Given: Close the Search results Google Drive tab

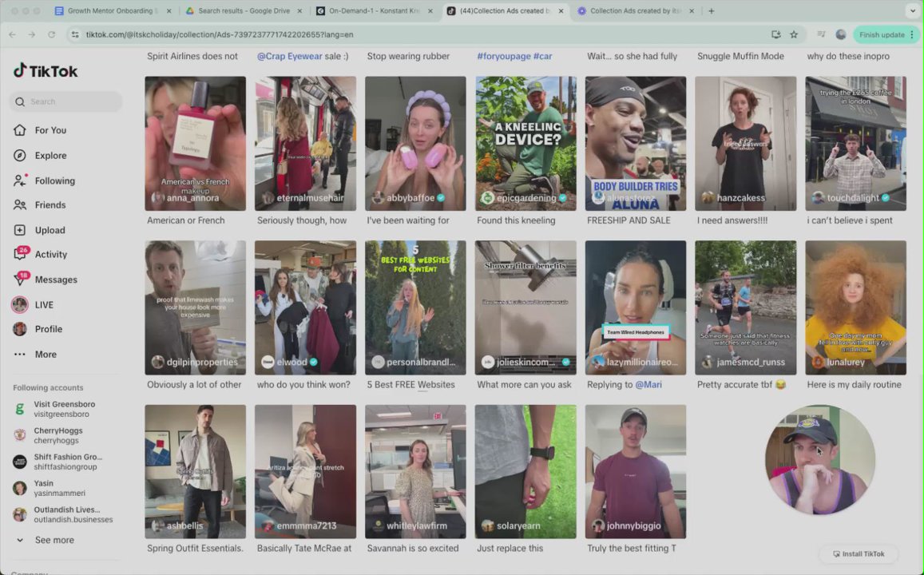Looking at the screenshot, I should pyautogui.click(x=299, y=11).
